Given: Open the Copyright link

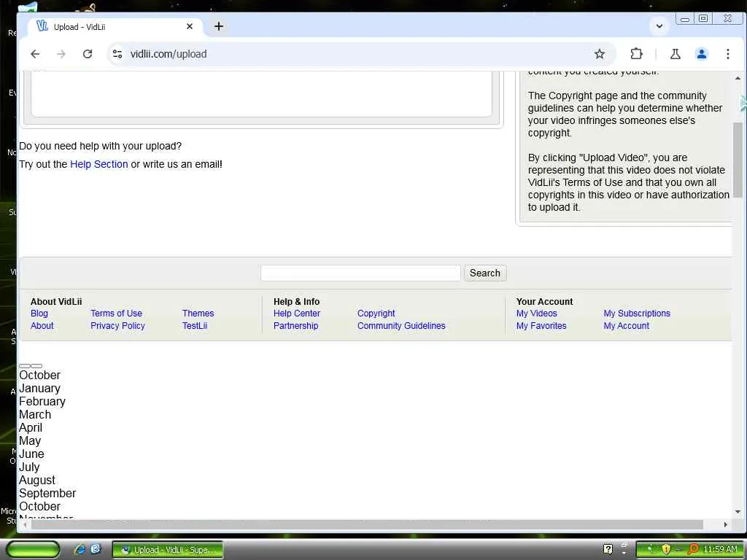Looking at the screenshot, I should coord(376,314).
